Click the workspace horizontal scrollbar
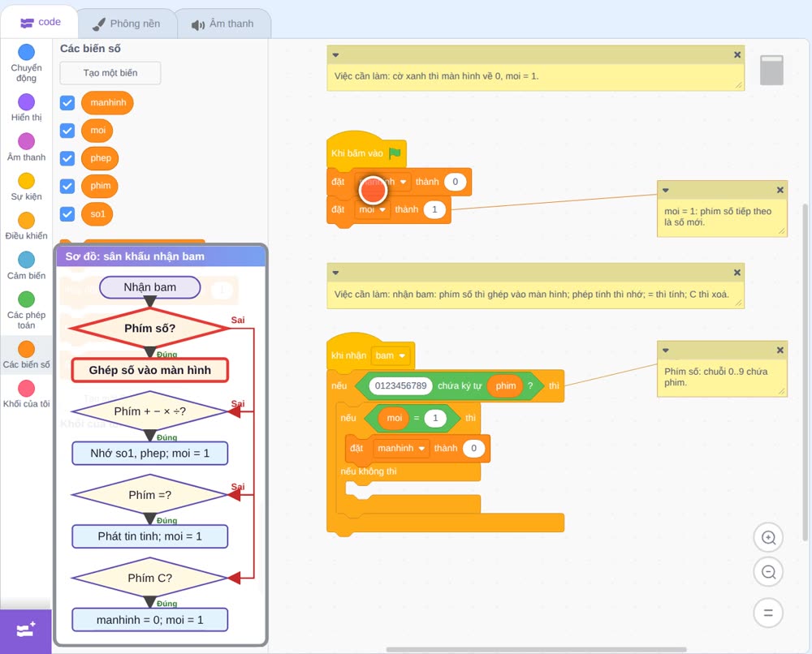Viewport: 812px width, 654px height. (x=537, y=649)
